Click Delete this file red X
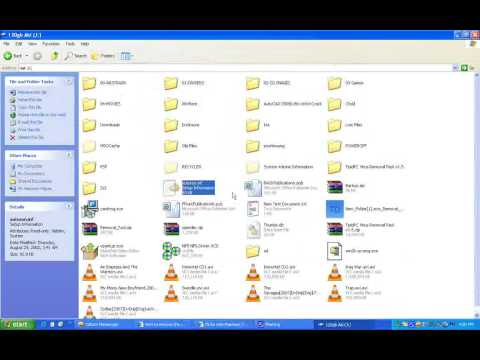The height and width of the screenshot is (360, 480). (13, 137)
